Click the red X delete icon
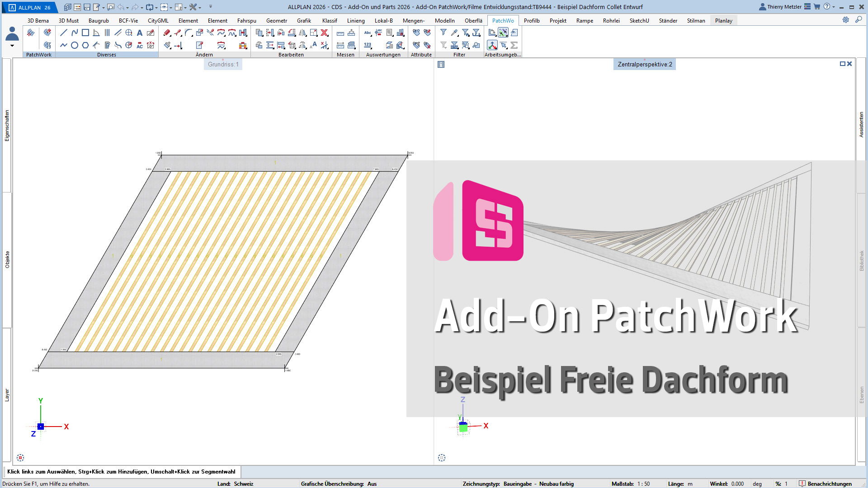 324,33
